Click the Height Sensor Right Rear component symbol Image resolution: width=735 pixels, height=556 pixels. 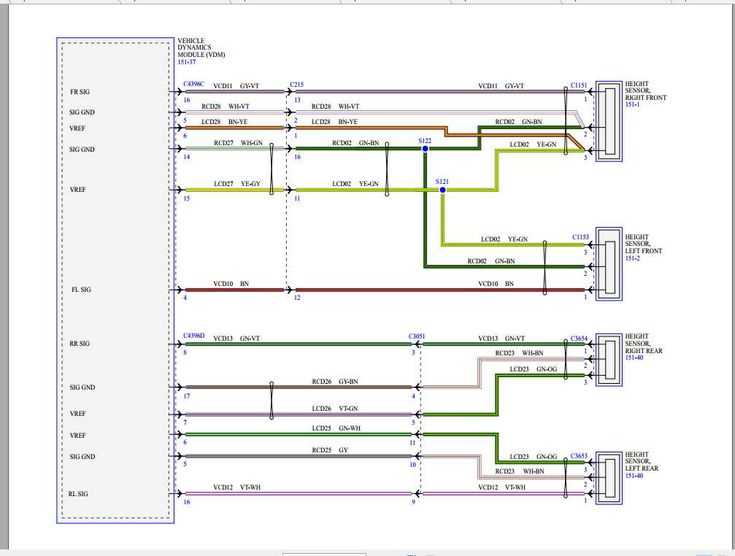pyautogui.click(x=609, y=360)
